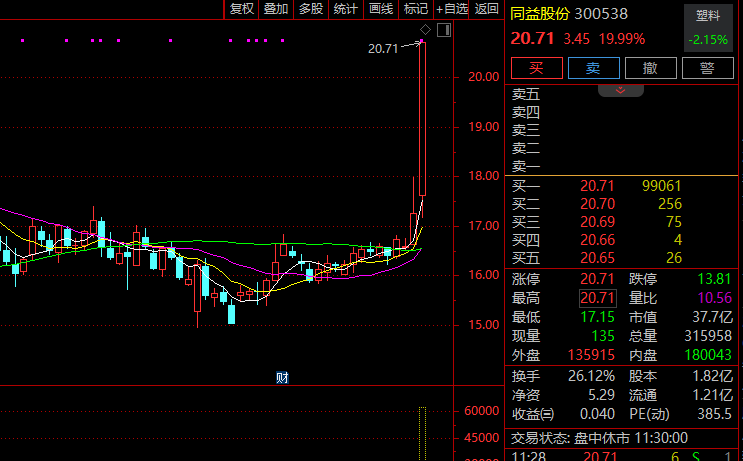The image size is (743, 461).
Task: Expand order book with red chevron
Action: [620, 90]
